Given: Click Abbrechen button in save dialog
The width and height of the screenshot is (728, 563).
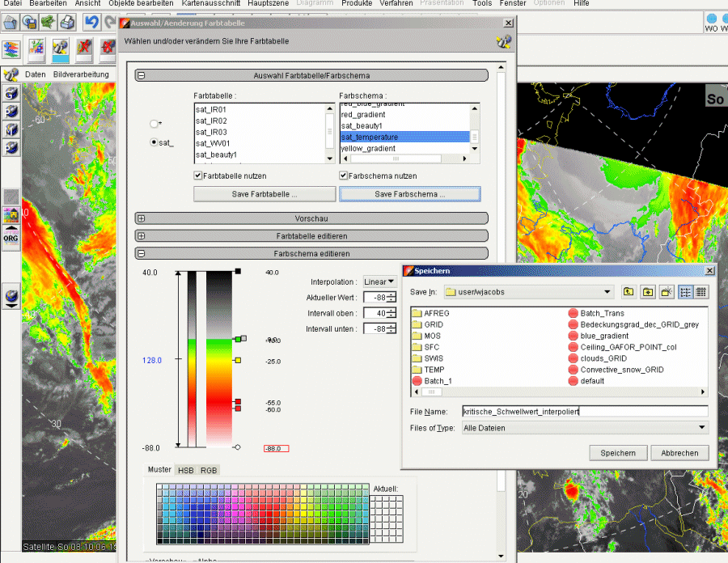Looking at the screenshot, I should pyautogui.click(x=679, y=453).
